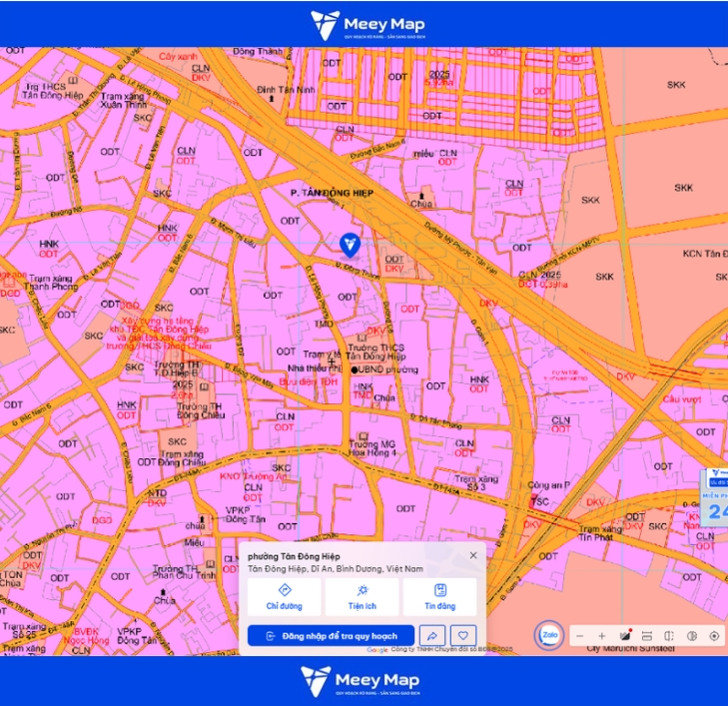Open the Tiện ích utilities option
Image resolution: width=728 pixels, height=706 pixels.
click(x=363, y=597)
